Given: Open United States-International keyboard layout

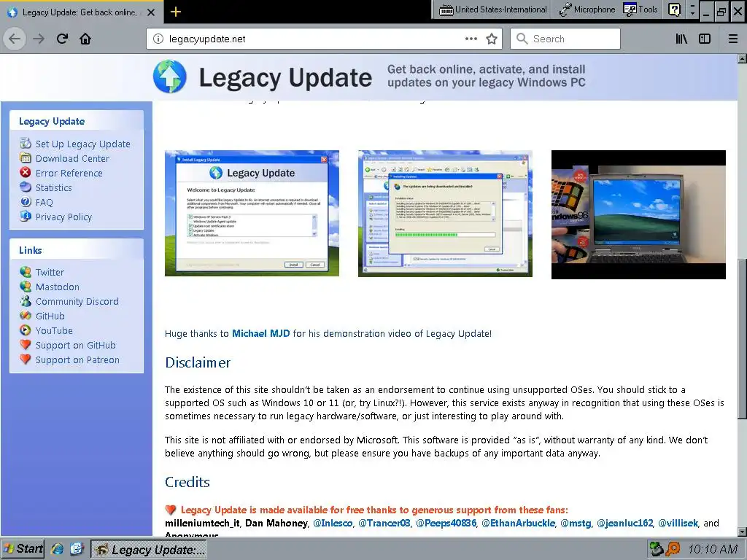Looking at the screenshot, I should pyautogui.click(x=492, y=9).
